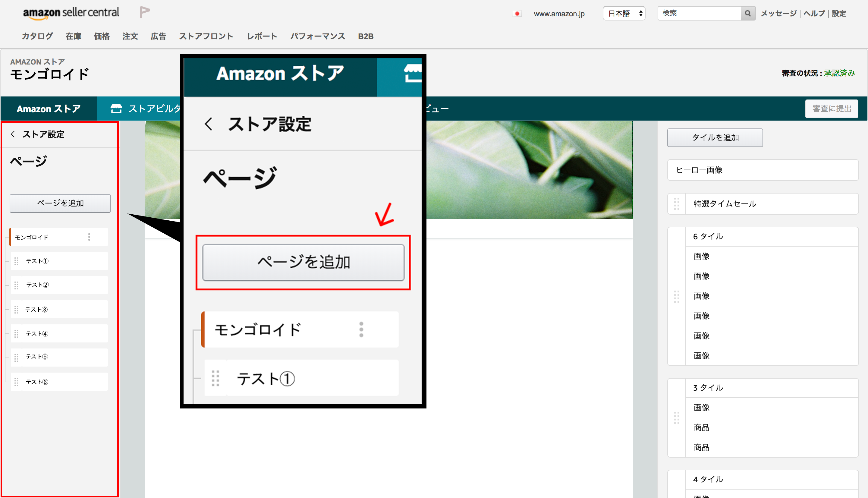Select the テスト⑥ page
This screenshot has width=868, height=498.
point(59,382)
